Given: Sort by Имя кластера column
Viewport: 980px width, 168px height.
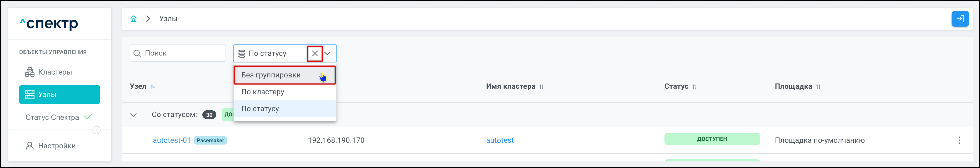Looking at the screenshot, I should 541,86.
